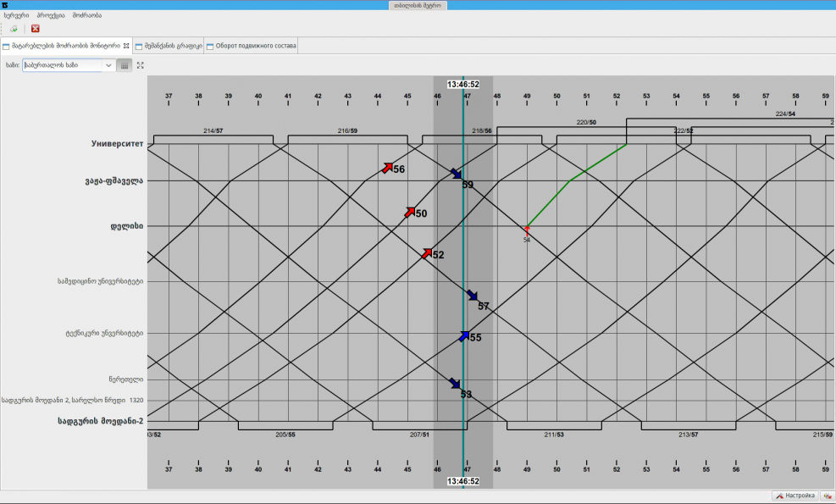The image size is (836, 504).
Task: Switch to the second Georgian graph tab
Action: pyautogui.click(x=169, y=46)
